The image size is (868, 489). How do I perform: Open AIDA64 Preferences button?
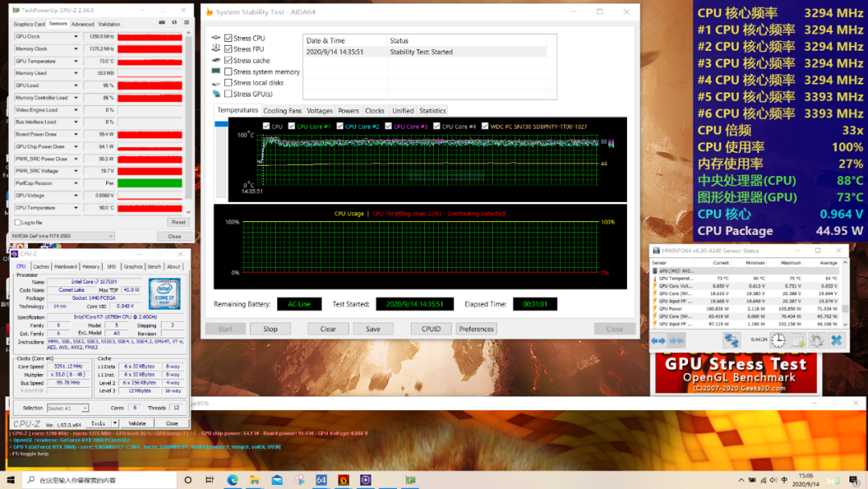pyautogui.click(x=476, y=329)
